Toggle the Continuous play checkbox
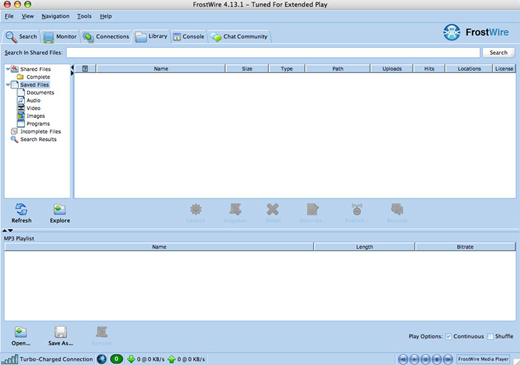Viewport: 520px width, 365px height. tap(448, 336)
